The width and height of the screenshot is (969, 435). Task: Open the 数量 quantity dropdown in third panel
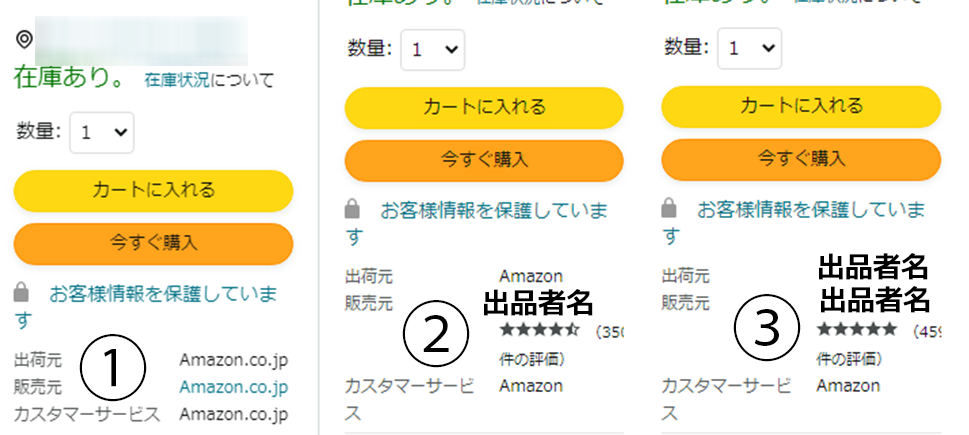tap(750, 49)
